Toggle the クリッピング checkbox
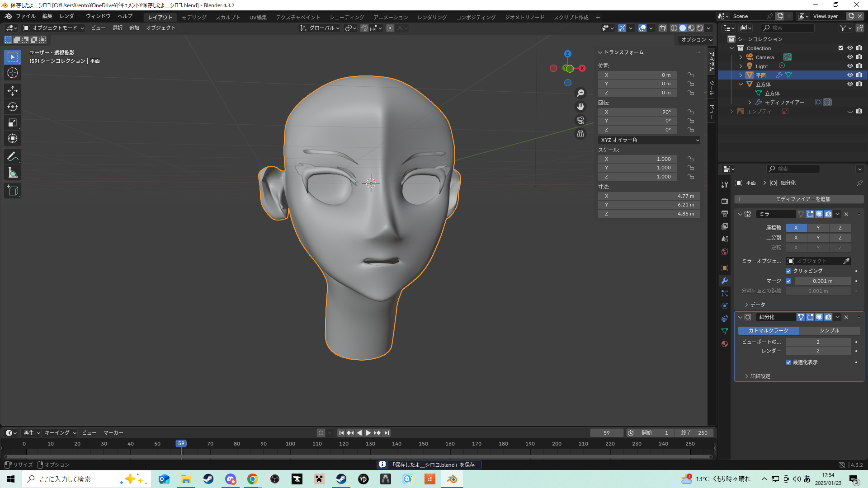 [788, 271]
